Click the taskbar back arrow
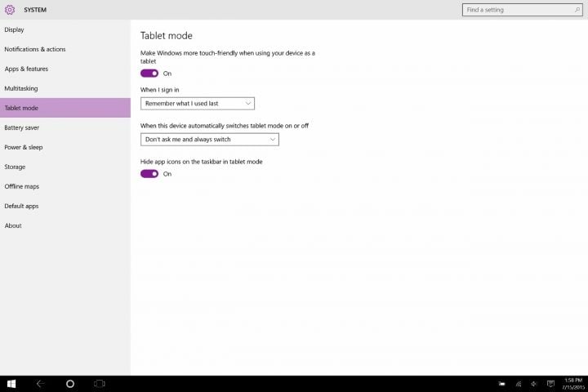 coord(41,384)
